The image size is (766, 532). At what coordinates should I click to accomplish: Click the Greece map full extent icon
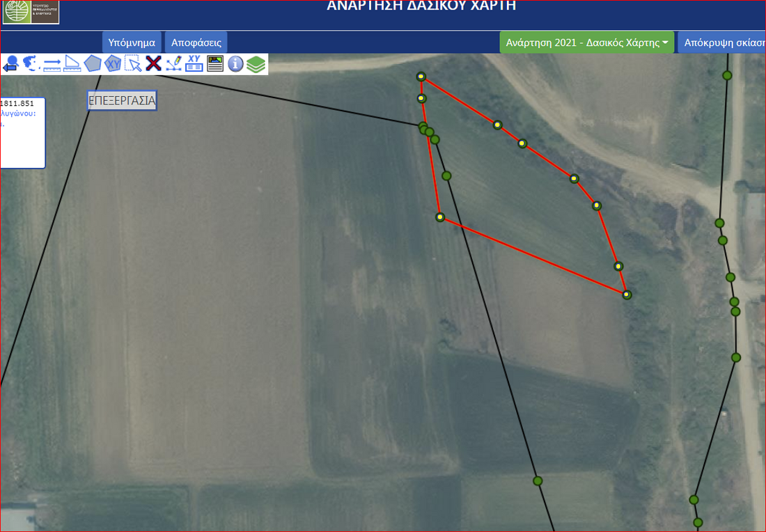click(31, 64)
